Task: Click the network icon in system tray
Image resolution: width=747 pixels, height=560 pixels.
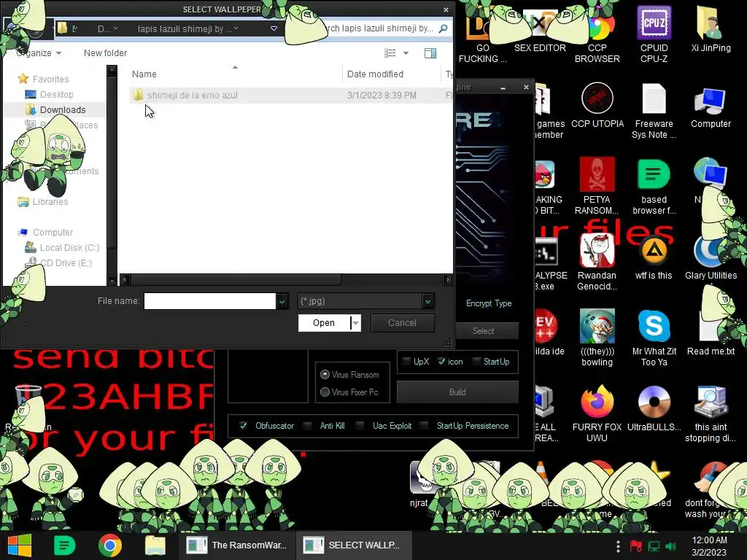Action: 654,546
